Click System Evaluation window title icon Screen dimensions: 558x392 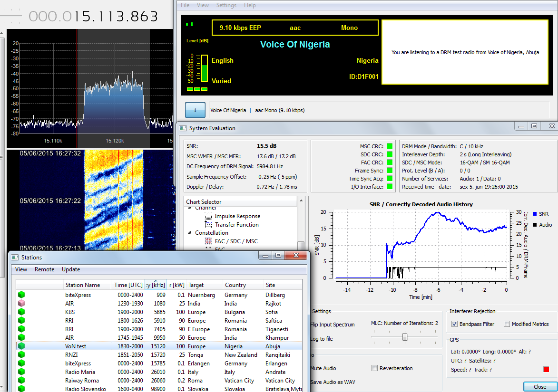click(x=183, y=128)
